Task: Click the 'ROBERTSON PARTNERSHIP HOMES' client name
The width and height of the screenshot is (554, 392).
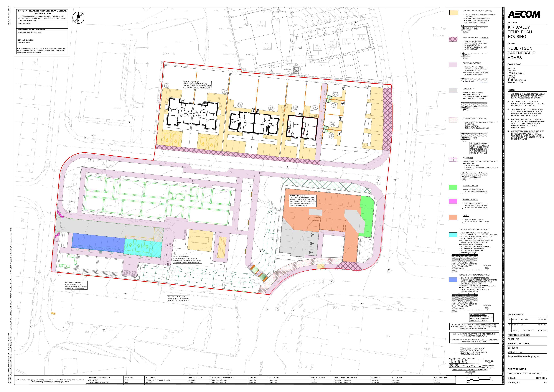Action: pos(521,53)
